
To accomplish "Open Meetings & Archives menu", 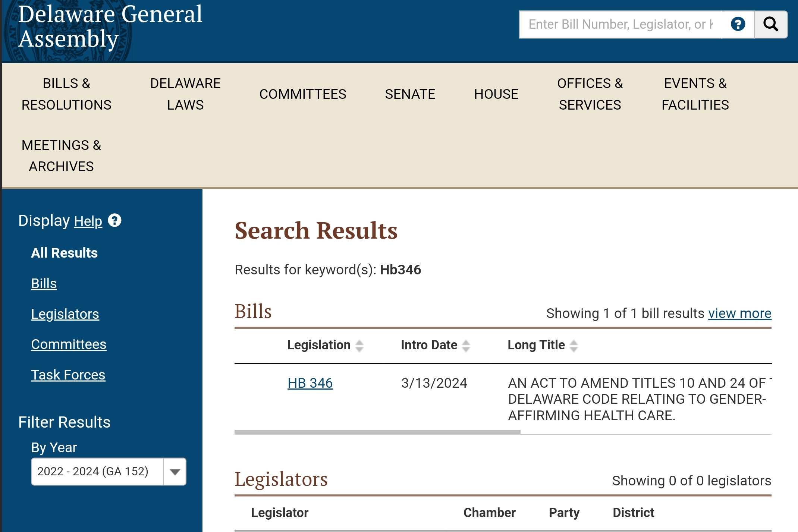I will [62, 155].
